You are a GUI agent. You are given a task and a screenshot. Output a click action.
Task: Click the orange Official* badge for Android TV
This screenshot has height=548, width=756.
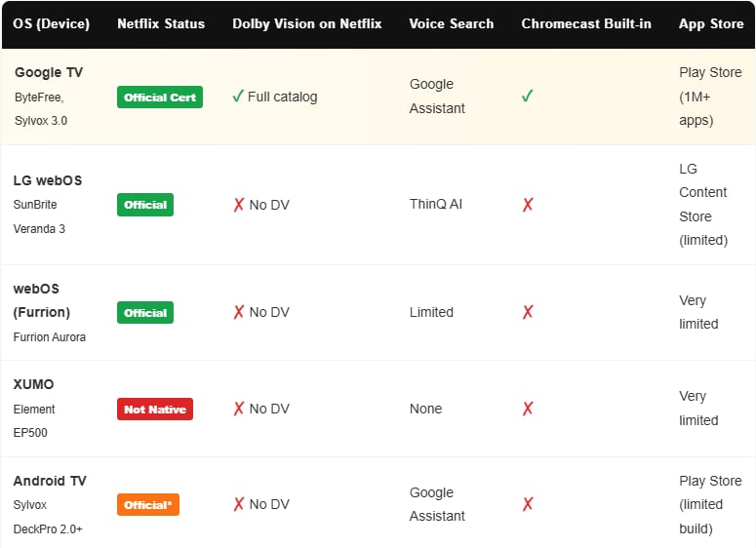(148, 505)
